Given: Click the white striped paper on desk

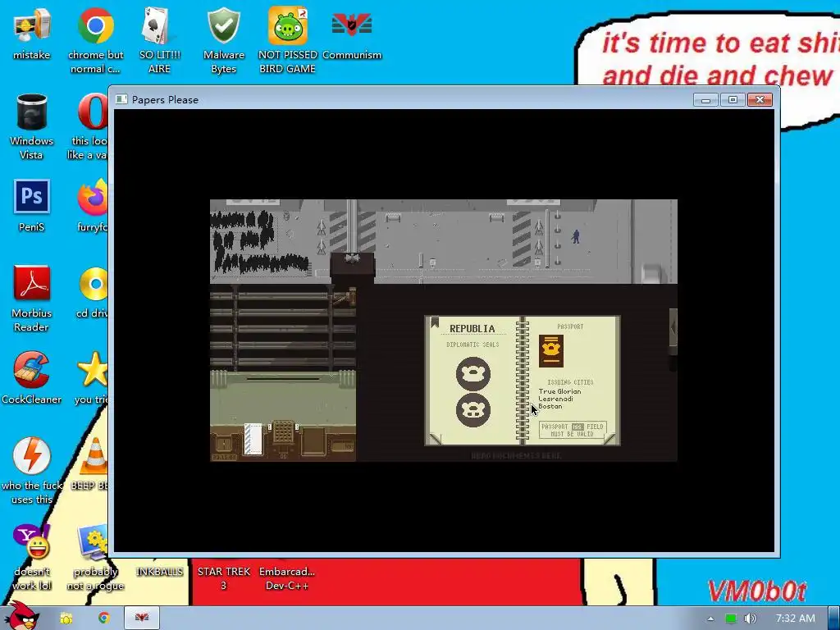Looking at the screenshot, I should click(253, 440).
